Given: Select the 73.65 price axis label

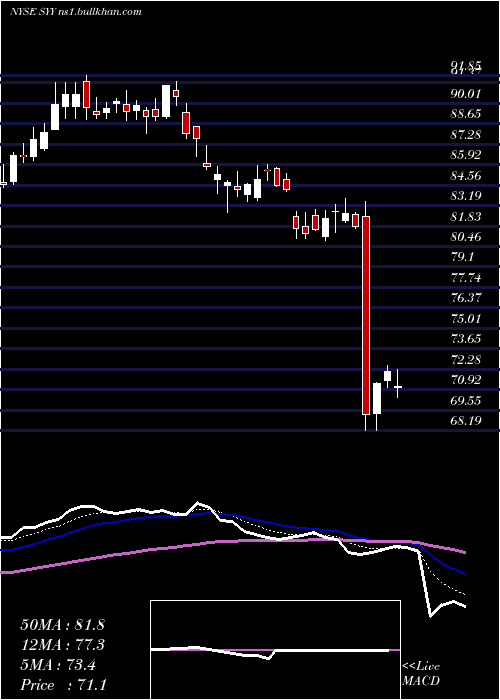Looking at the screenshot, I should click(466, 339).
